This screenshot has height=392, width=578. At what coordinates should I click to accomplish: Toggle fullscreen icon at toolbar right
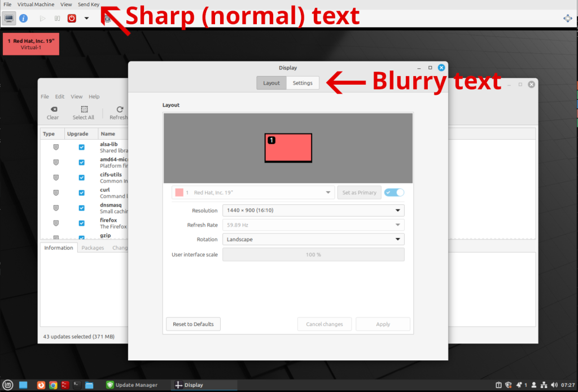[x=568, y=18]
